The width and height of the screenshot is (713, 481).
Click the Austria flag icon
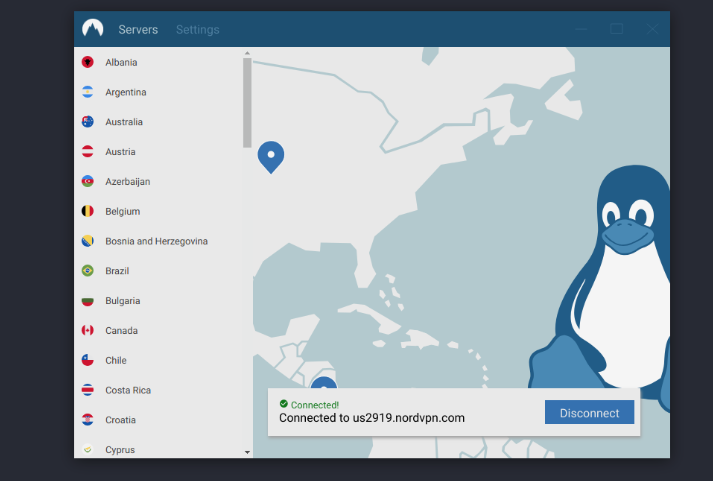[x=88, y=151]
